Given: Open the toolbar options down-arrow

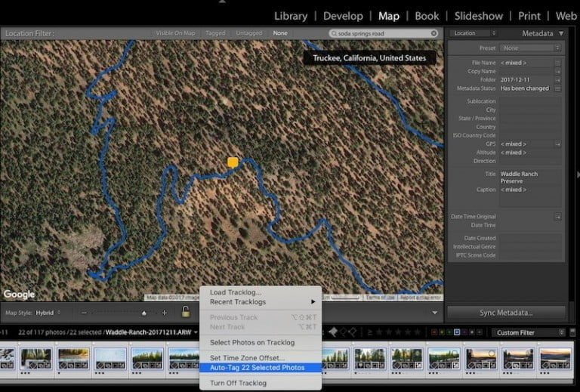Looking at the screenshot, I should 435,313.
